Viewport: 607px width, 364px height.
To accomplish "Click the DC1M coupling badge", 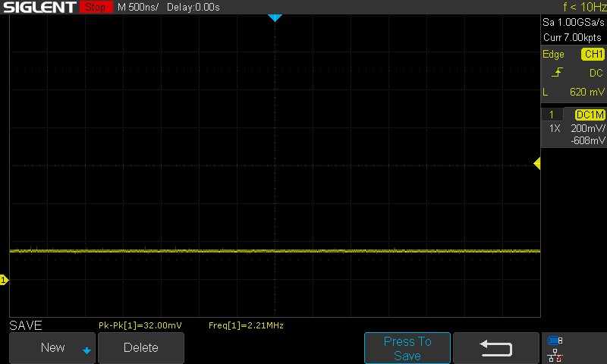I will [590, 115].
